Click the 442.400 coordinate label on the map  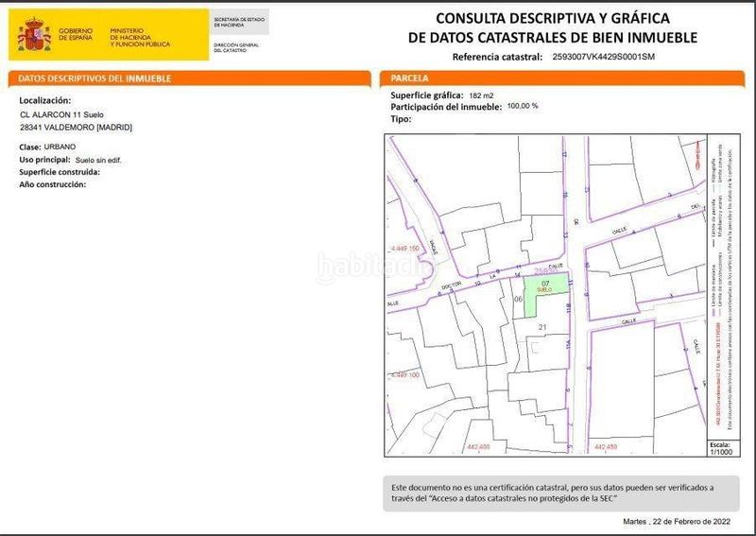tap(478, 446)
